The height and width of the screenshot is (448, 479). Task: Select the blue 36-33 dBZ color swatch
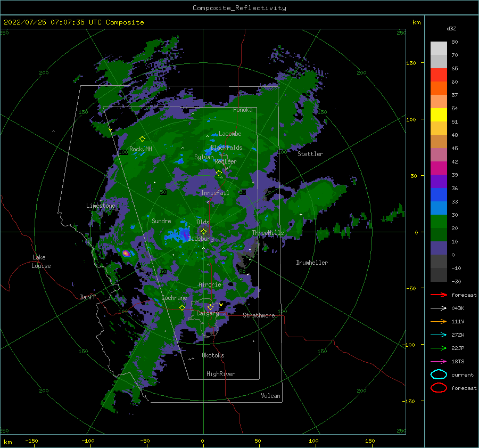(x=439, y=195)
